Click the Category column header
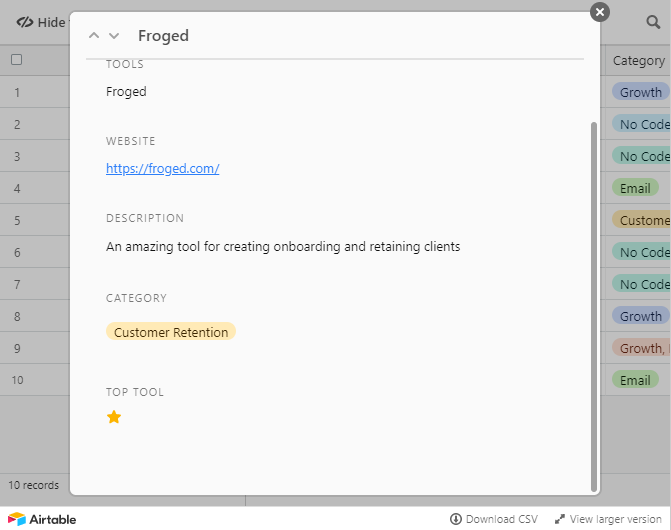Image resolution: width=671 pixels, height=530 pixels. (638, 60)
